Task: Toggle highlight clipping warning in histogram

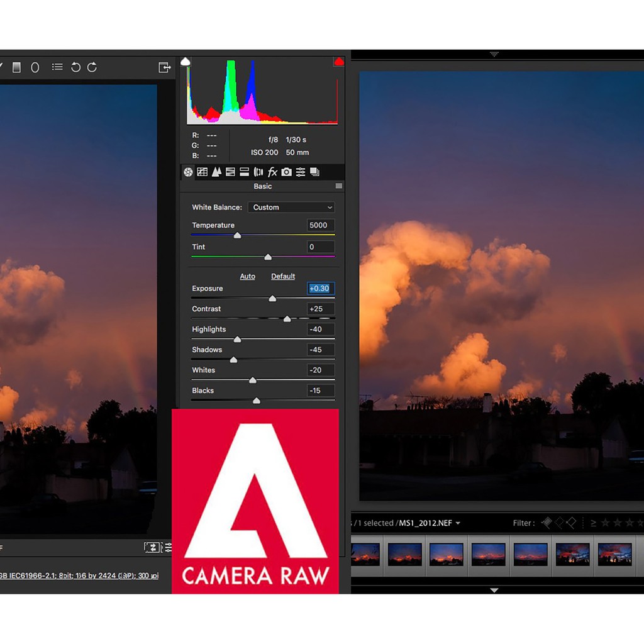Action: (x=339, y=62)
